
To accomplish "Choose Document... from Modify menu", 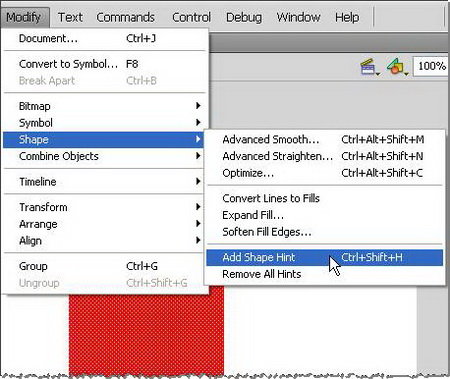I will [x=105, y=39].
